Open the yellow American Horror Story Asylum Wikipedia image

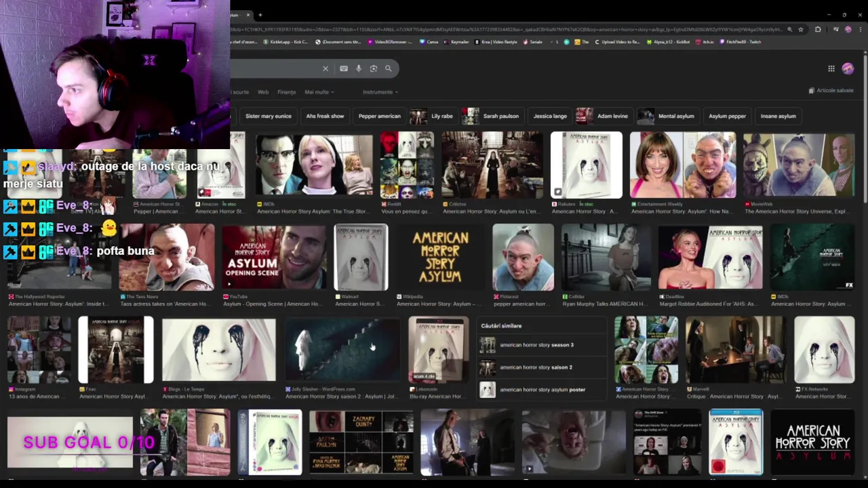[440, 258]
